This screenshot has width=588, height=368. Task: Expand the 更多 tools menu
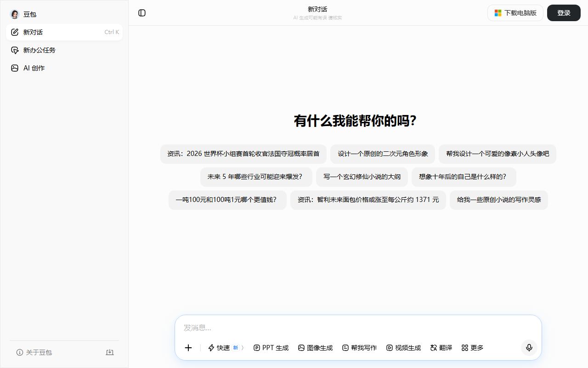tap(472, 348)
